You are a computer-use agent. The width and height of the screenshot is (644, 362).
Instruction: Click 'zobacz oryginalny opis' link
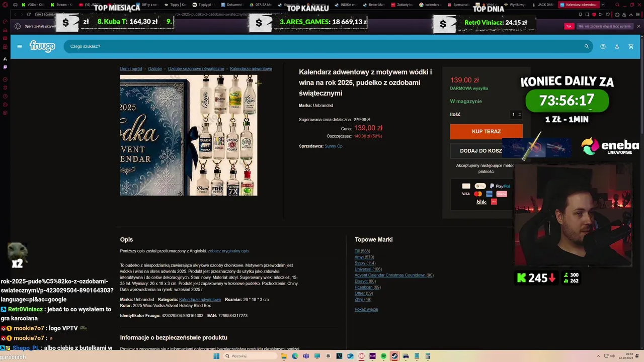tap(228, 251)
